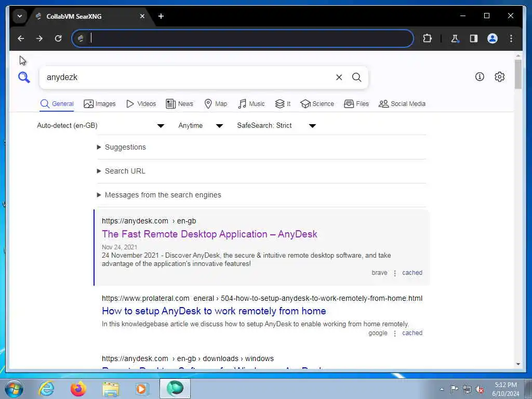Close the CollabVM SearXNG tab

(x=142, y=16)
